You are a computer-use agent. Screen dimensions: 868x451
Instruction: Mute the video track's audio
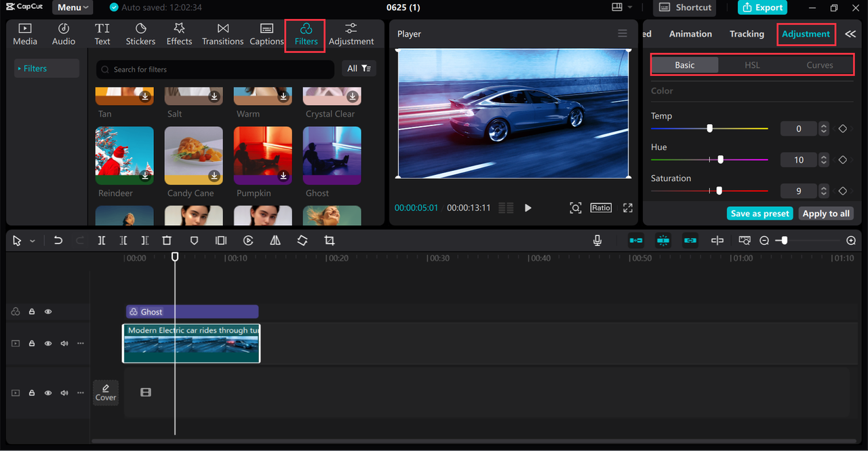point(64,343)
